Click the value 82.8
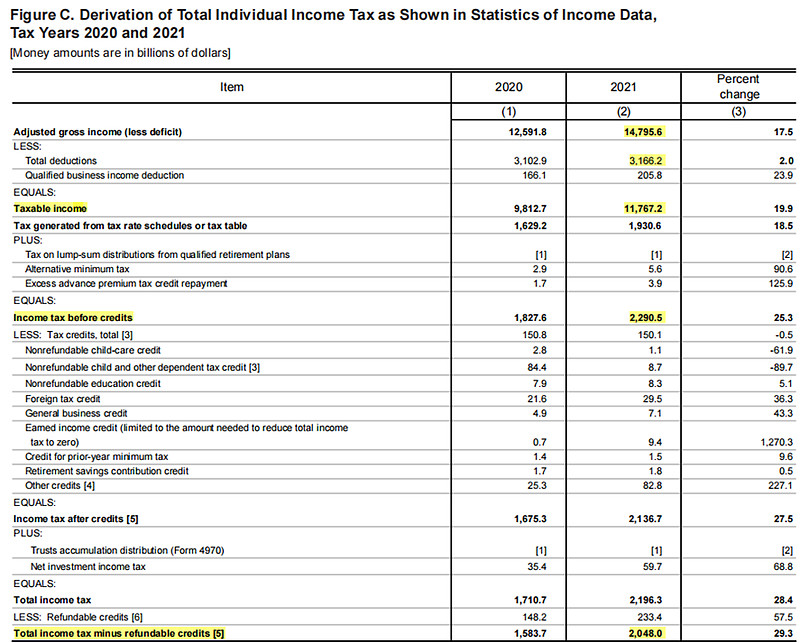The image size is (800, 643). (x=653, y=485)
